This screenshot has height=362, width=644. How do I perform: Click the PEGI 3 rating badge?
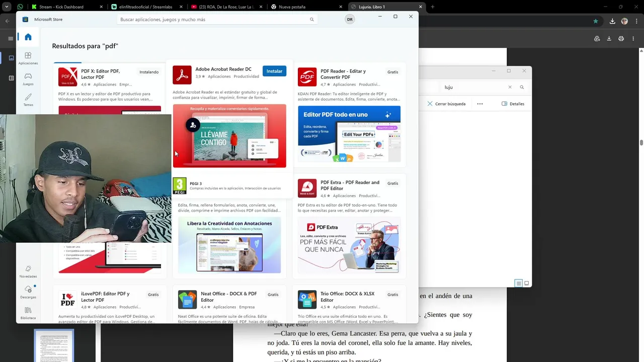point(180,186)
